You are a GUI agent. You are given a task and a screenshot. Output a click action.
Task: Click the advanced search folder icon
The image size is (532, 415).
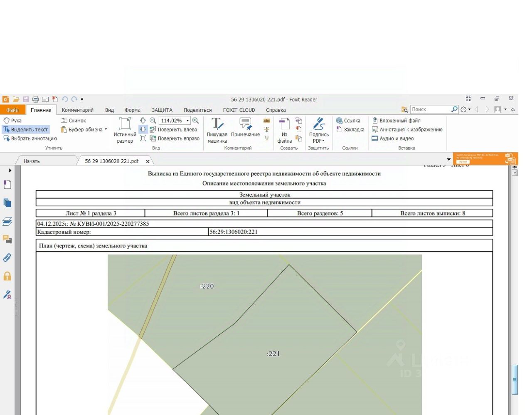[x=404, y=109]
